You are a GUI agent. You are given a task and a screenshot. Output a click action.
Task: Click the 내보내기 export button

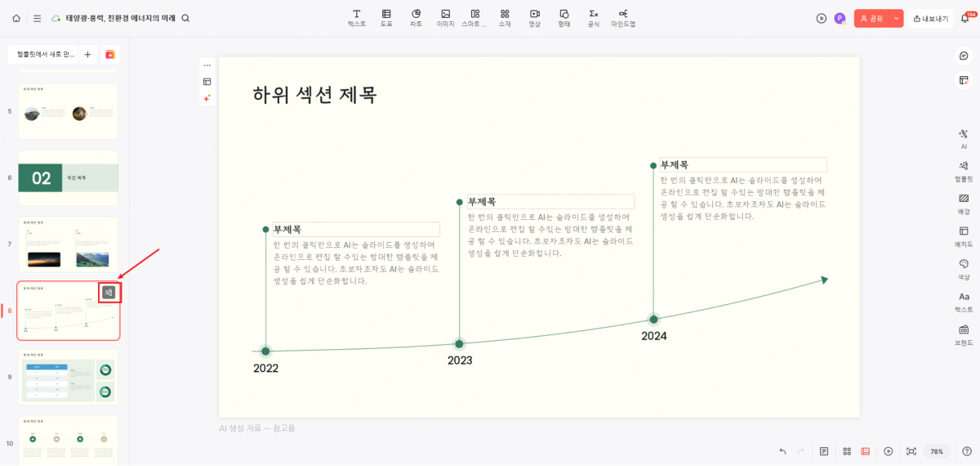[931, 18]
